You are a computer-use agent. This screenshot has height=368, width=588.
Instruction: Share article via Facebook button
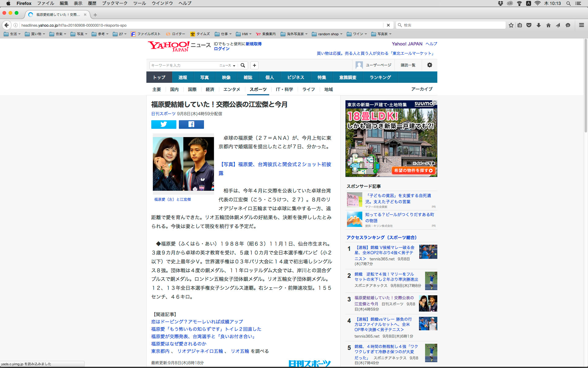[191, 124]
